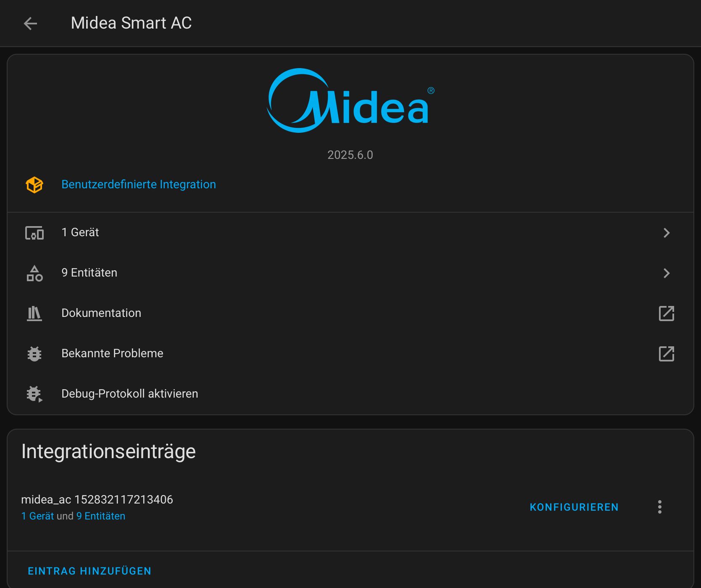Image resolution: width=701 pixels, height=588 pixels.
Task: Follow the blue 9 Entitäten link under midea_ac
Action: [101, 516]
